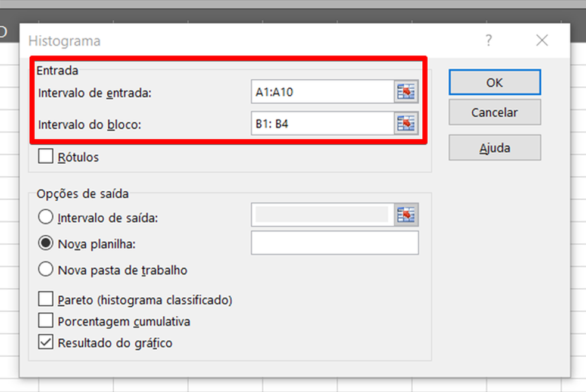Image resolution: width=586 pixels, height=392 pixels.
Task: Click the Cancelar button
Action: pos(494,112)
